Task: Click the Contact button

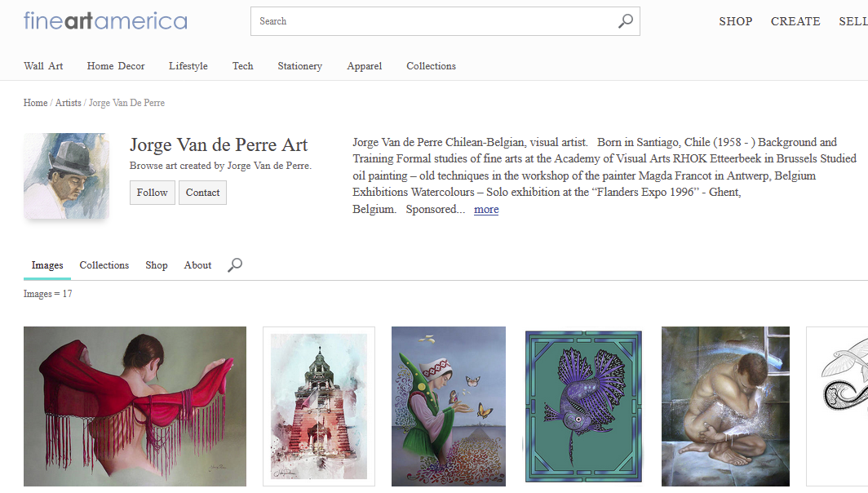Action: (x=202, y=192)
